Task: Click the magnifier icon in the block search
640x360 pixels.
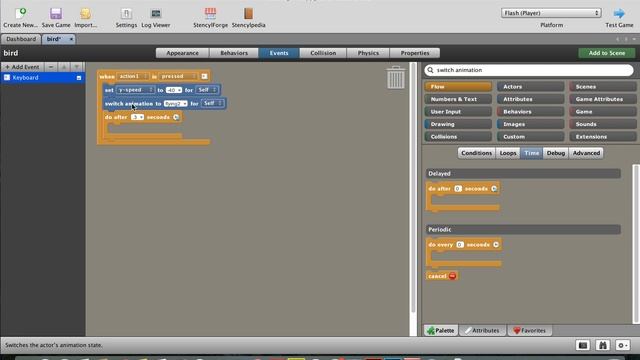Action: 430,70
